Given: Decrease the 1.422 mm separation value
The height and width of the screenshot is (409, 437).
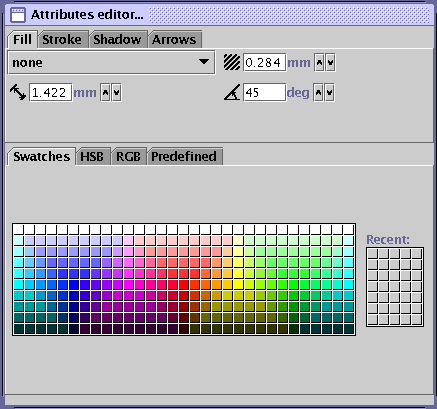Looking at the screenshot, I should [x=116, y=93].
